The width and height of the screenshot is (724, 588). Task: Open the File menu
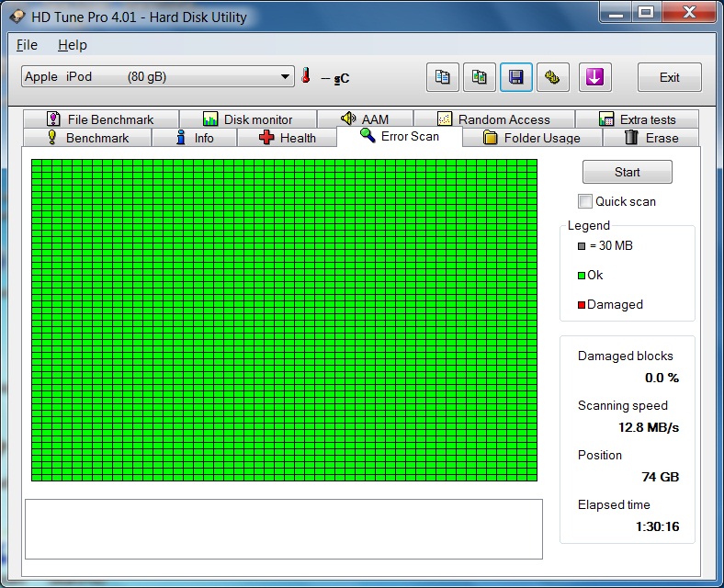click(x=27, y=45)
